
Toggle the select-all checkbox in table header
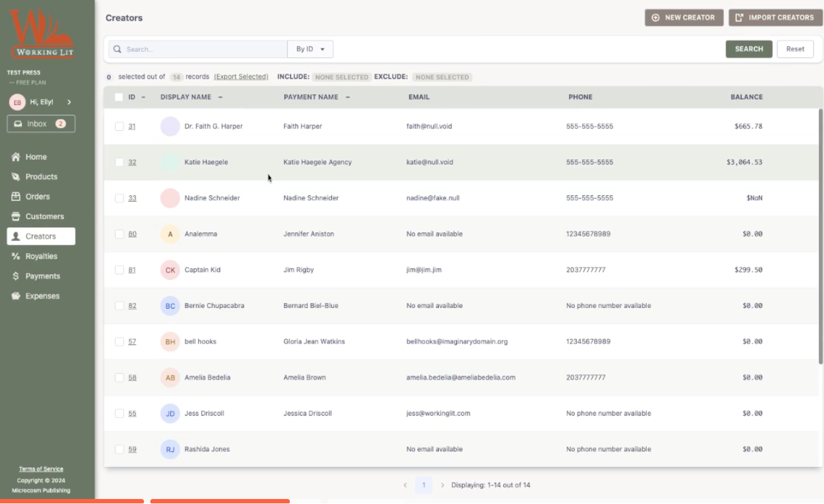[119, 97]
